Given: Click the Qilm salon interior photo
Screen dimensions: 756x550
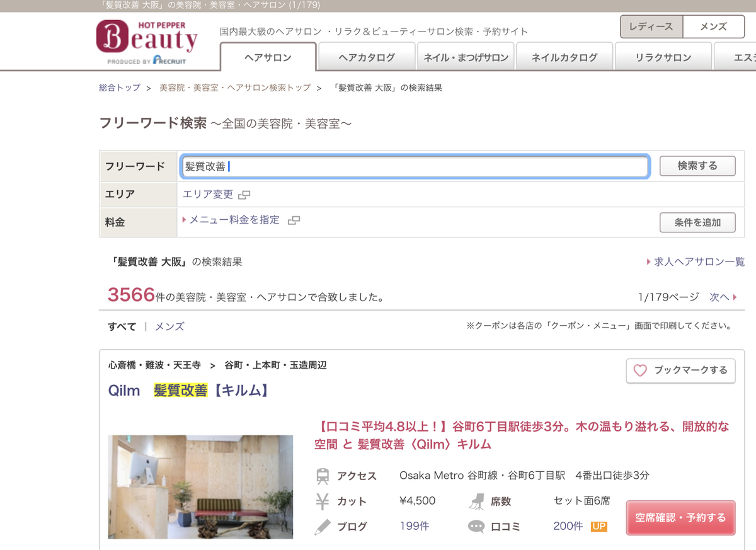Looking at the screenshot, I should point(200,485).
